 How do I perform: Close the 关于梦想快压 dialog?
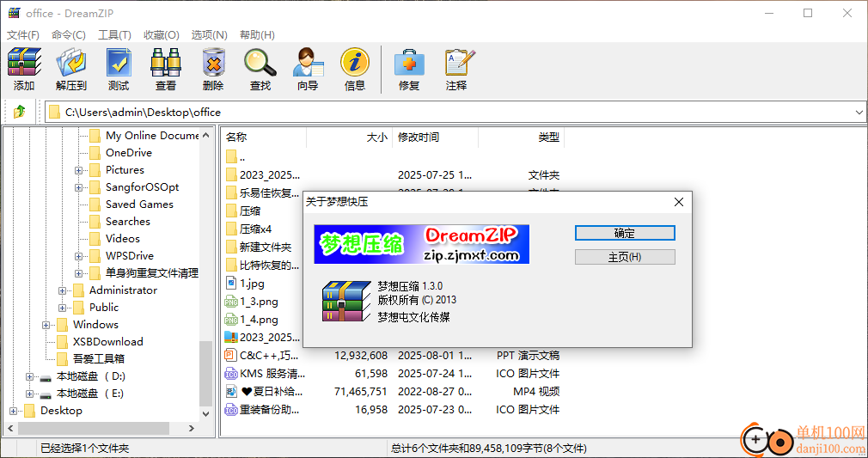[679, 202]
